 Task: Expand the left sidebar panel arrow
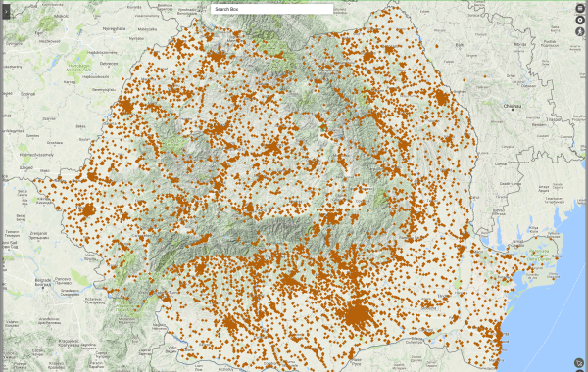pyautogui.click(x=6, y=12)
